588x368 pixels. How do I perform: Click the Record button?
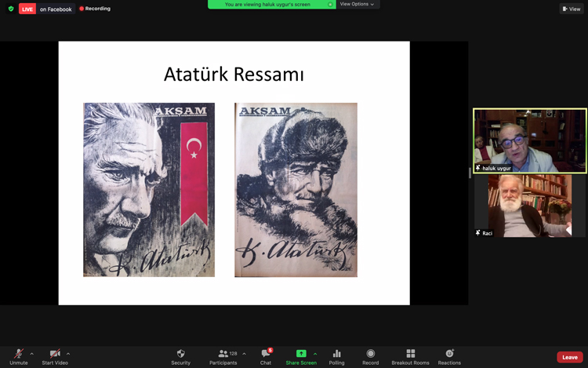click(x=371, y=357)
